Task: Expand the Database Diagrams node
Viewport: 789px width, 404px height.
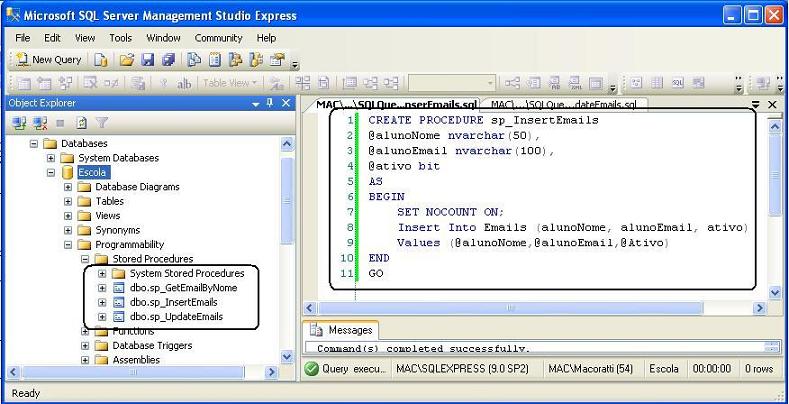Action: click(68, 187)
